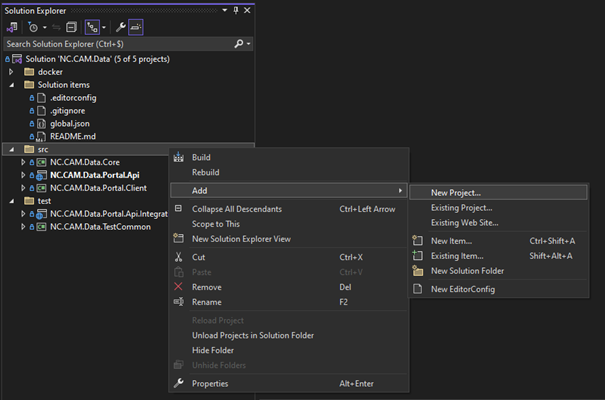Image resolution: width=605 pixels, height=400 pixels.
Task: Collapse the Solution items folder
Action: pyautogui.click(x=11, y=85)
